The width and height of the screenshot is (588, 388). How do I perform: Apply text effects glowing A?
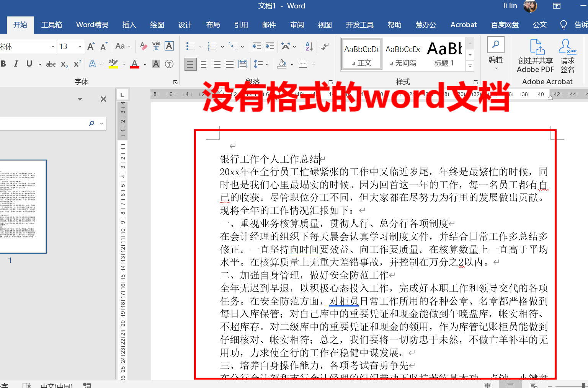click(92, 64)
